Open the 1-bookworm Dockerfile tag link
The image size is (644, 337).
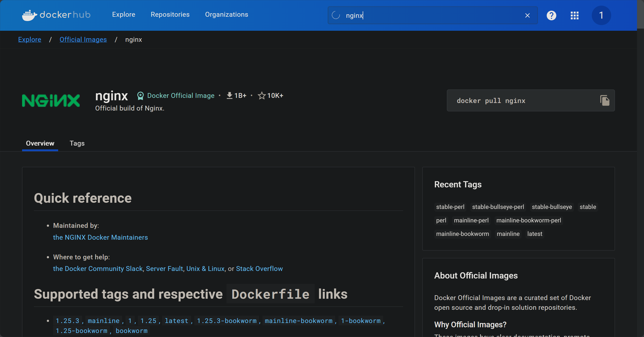[x=361, y=321]
